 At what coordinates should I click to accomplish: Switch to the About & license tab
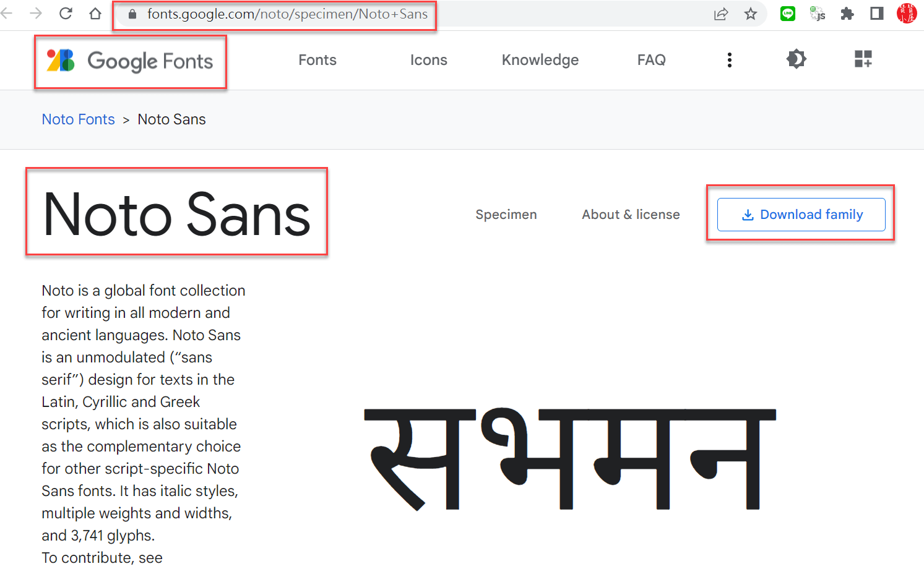click(631, 215)
